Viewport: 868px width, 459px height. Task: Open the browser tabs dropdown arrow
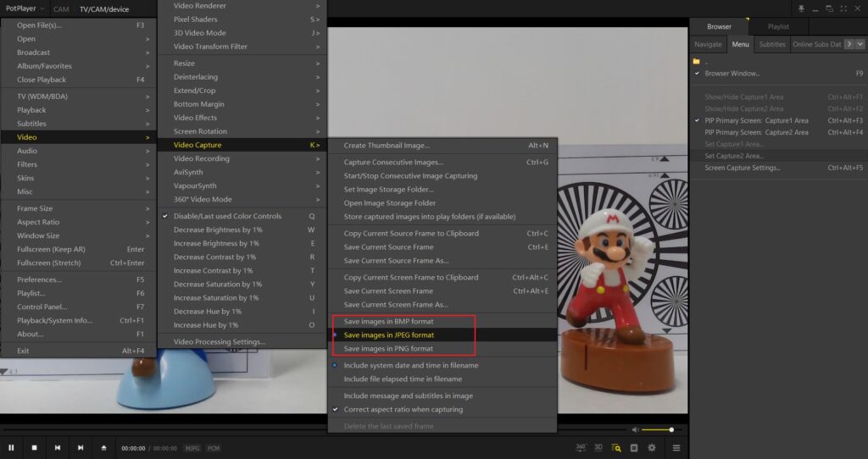tap(860, 44)
